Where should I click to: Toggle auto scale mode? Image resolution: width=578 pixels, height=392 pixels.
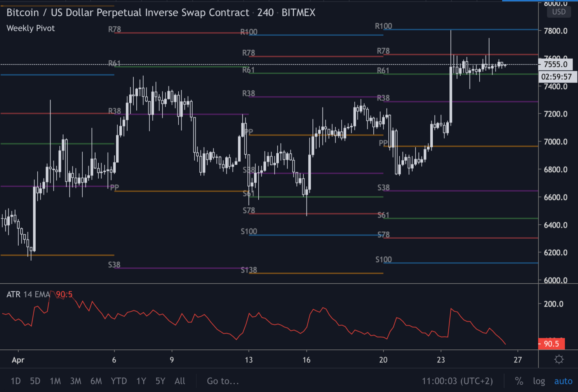563,381
